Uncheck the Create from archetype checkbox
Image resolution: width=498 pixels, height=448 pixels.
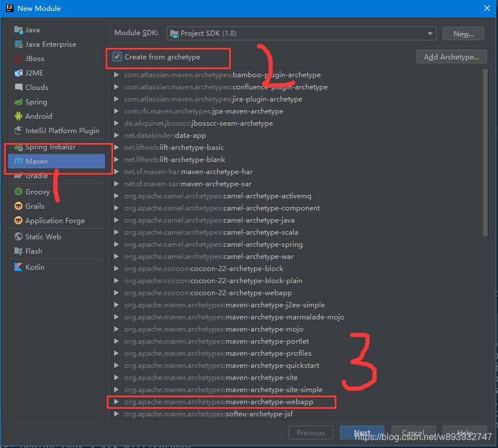[116, 57]
